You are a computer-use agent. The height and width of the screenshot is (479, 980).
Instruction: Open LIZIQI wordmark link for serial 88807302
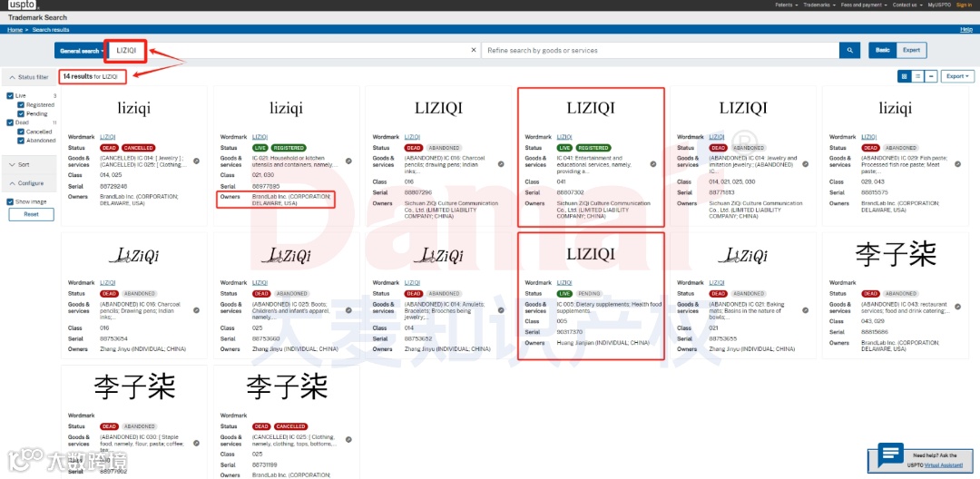pyautogui.click(x=564, y=137)
